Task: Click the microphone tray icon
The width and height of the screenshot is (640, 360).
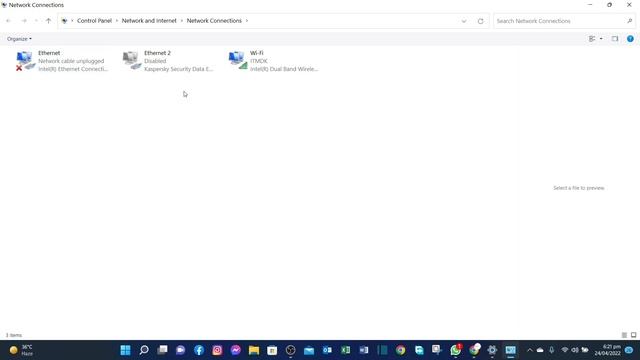Action: click(551, 350)
